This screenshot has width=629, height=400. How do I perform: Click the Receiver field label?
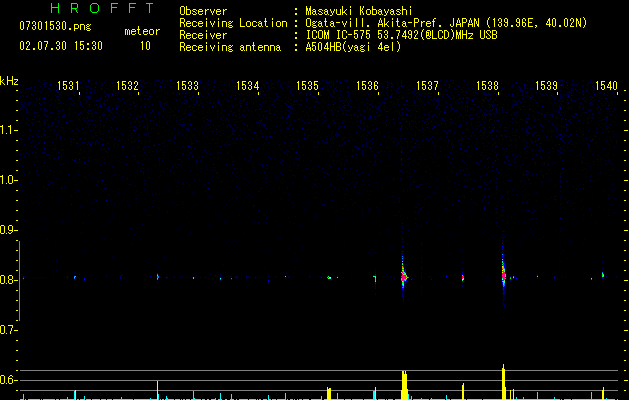[203, 35]
